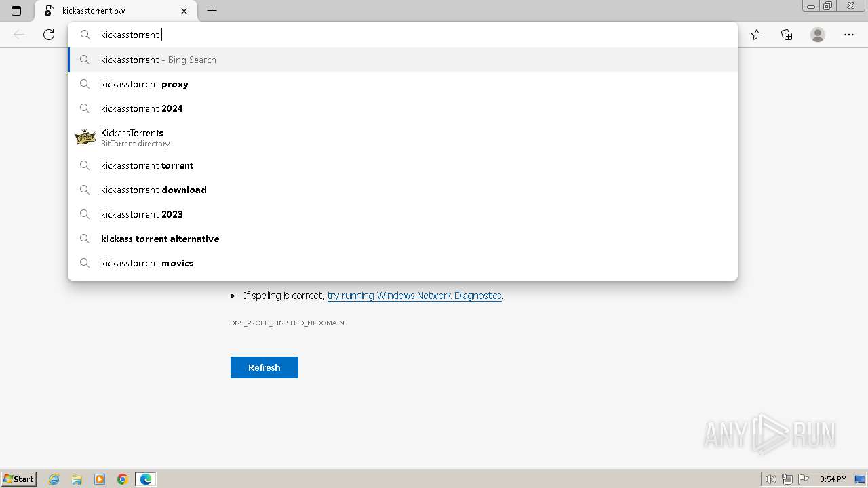Select the 'kickass torrent alternative' suggestion

(403, 239)
